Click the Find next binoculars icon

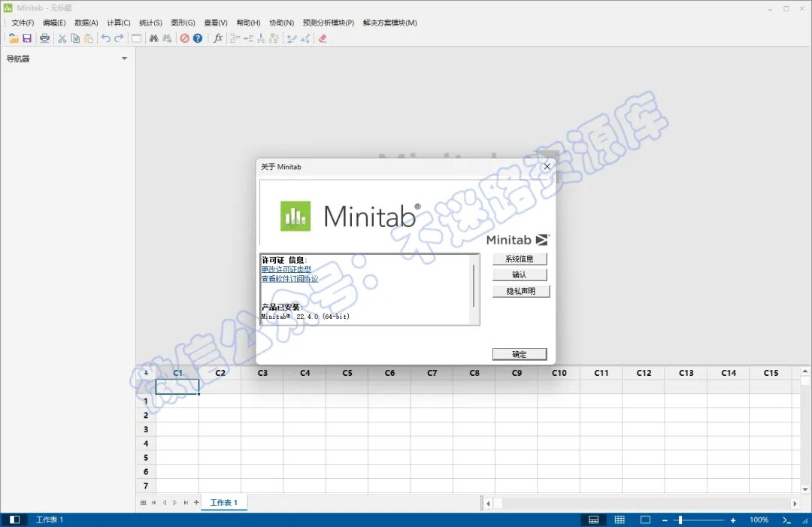(167, 38)
